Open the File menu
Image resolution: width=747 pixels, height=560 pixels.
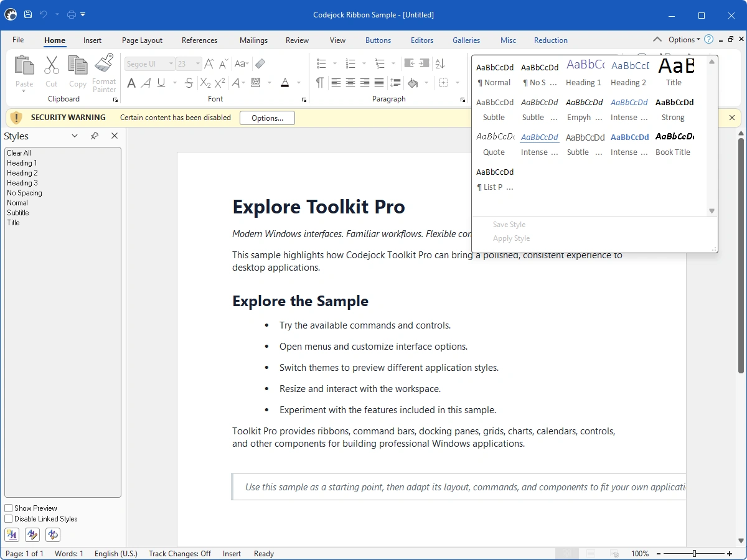[18, 40]
